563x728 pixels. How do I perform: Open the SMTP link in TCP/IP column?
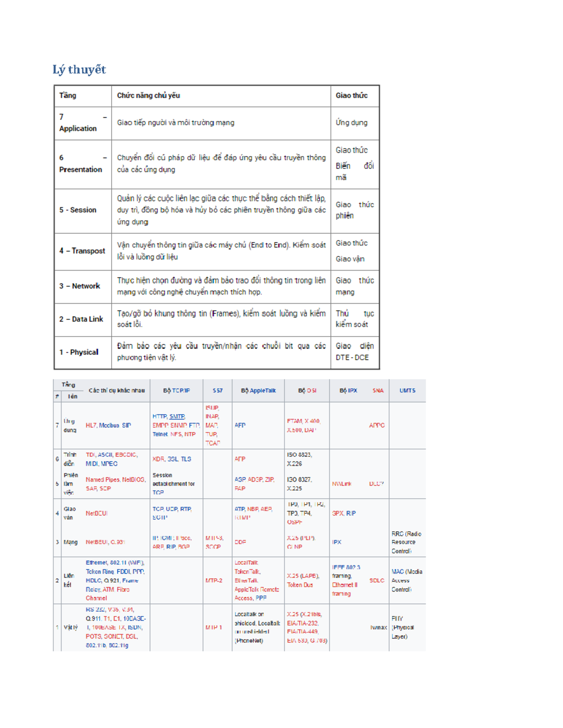(x=177, y=416)
